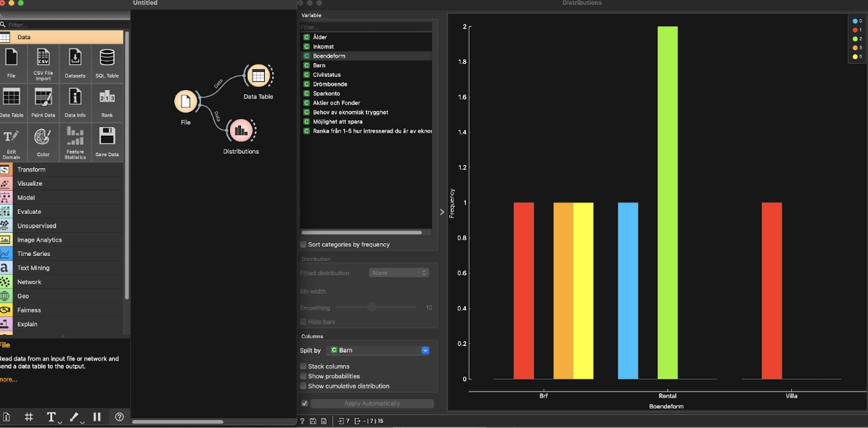Enable Show probabilities checkbox
868x428 pixels.
(303, 376)
